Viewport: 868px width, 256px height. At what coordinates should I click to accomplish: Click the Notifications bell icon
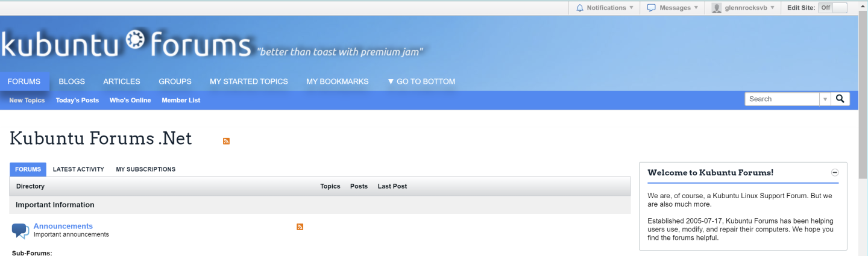(x=580, y=8)
